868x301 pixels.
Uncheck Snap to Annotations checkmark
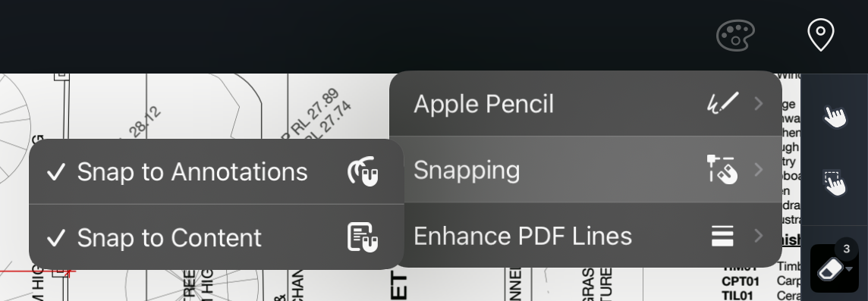tap(56, 172)
